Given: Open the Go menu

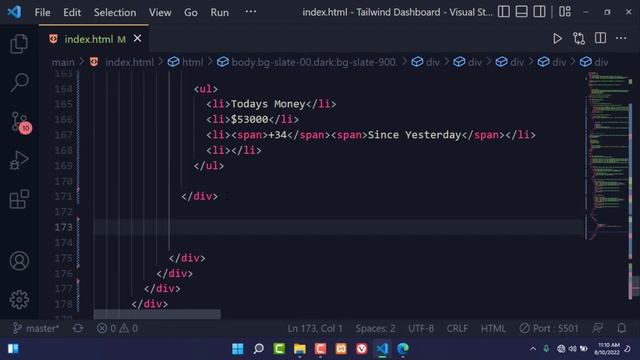Looking at the screenshot, I should [x=191, y=12].
